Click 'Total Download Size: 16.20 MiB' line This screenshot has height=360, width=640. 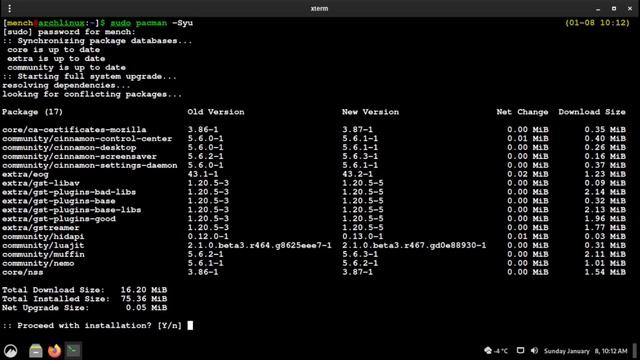point(84,290)
